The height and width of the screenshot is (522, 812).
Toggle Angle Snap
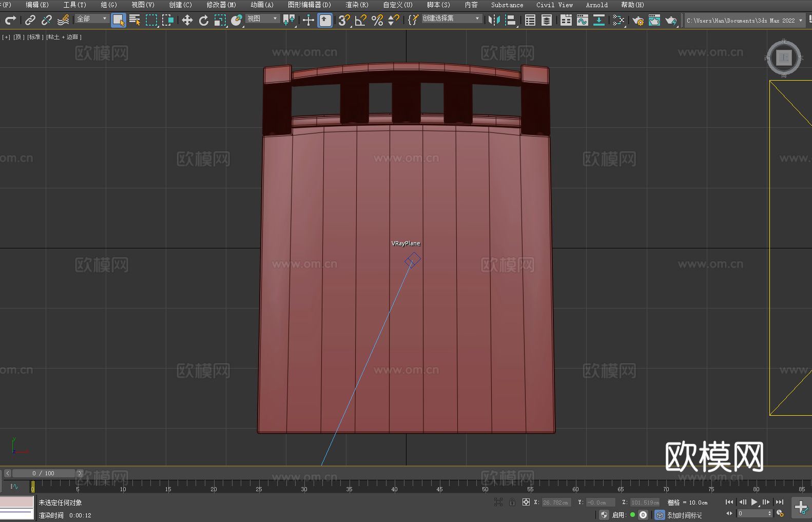[361, 21]
